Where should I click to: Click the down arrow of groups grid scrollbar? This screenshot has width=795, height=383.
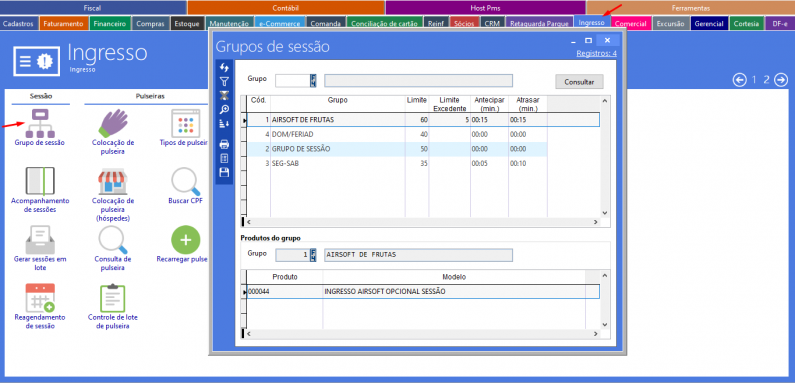pyautogui.click(x=604, y=213)
